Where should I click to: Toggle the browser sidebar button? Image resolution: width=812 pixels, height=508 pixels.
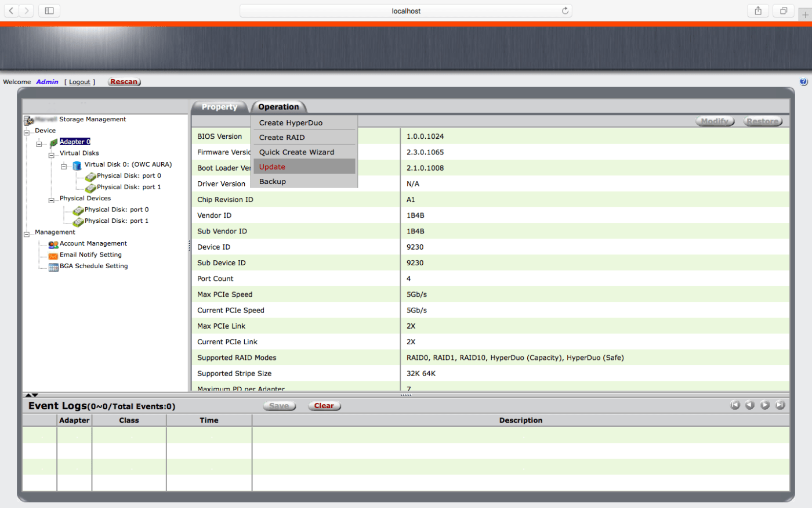(49, 10)
